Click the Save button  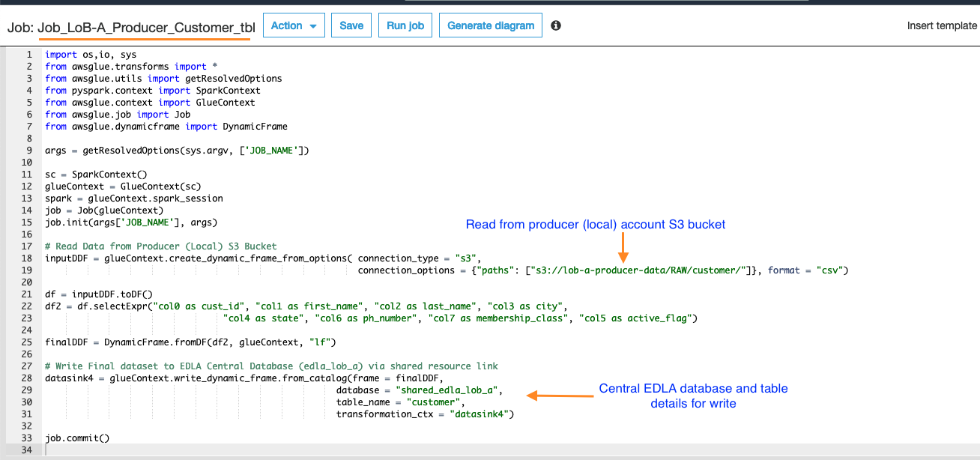(x=351, y=25)
